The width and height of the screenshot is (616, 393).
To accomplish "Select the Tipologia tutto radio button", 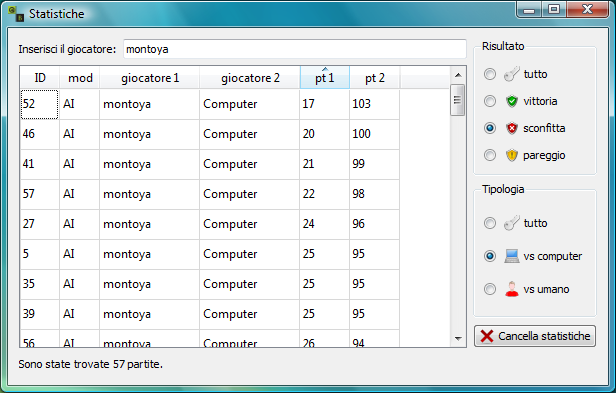I will (x=490, y=223).
